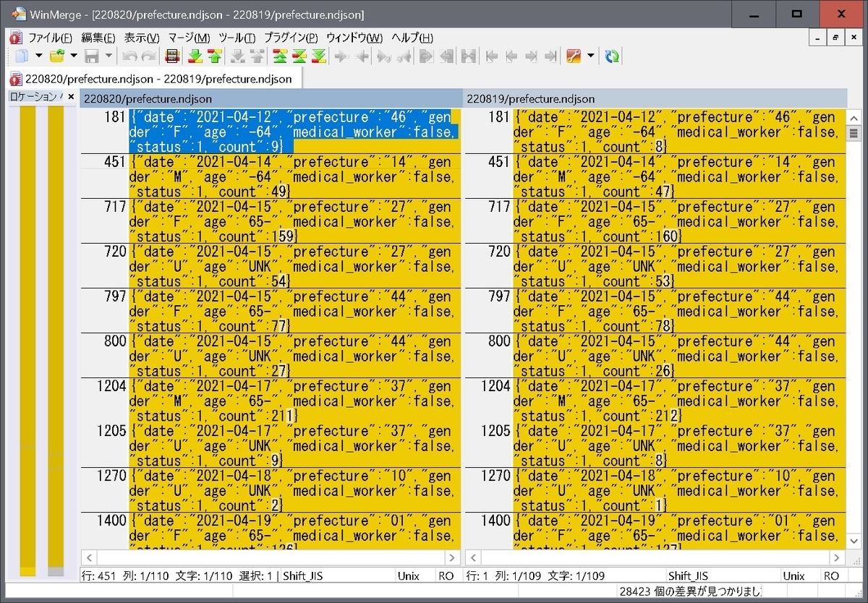Click the Redo toolbar icon
This screenshot has height=603, width=868.
point(149,56)
